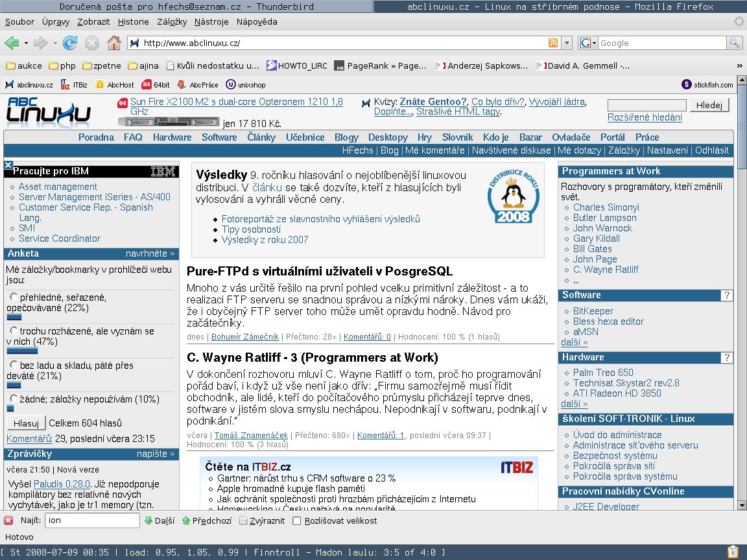Screen dimensions: 747x560
Task: Toggle Zvýraznit highlight in find bar
Action: tap(262, 521)
